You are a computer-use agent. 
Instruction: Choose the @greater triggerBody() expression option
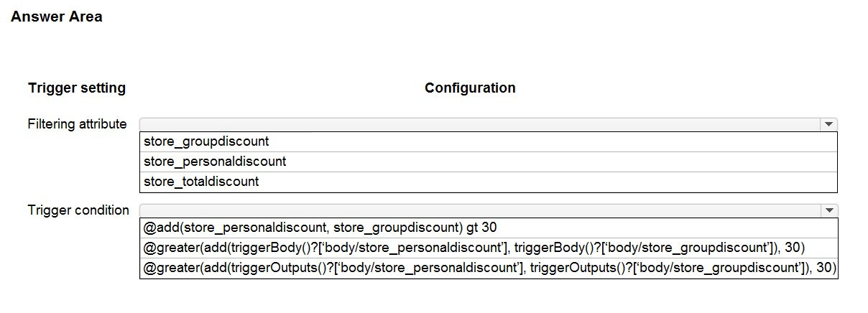click(489, 248)
